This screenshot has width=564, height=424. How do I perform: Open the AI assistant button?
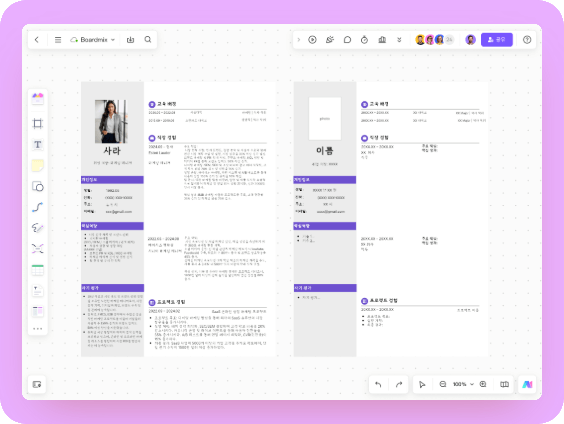tap(527, 384)
